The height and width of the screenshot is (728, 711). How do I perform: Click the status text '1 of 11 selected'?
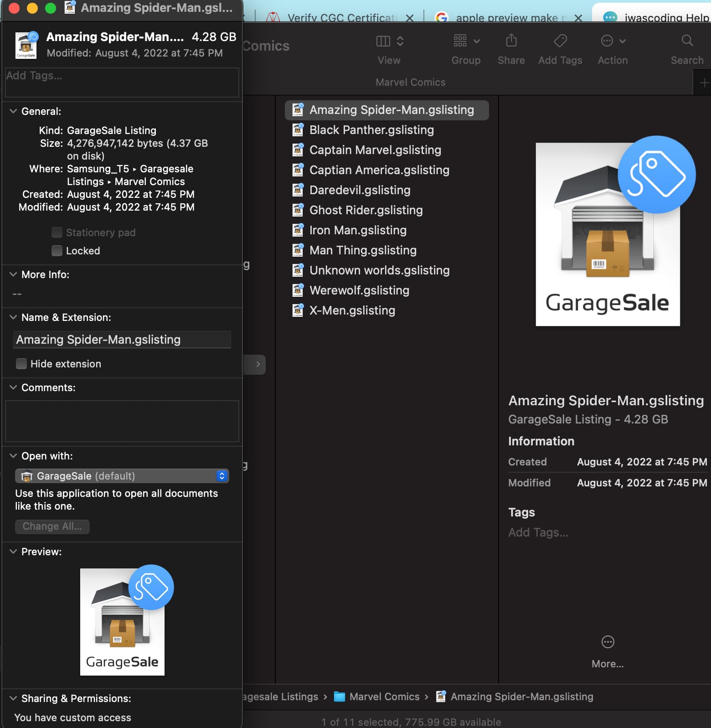[359, 722]
